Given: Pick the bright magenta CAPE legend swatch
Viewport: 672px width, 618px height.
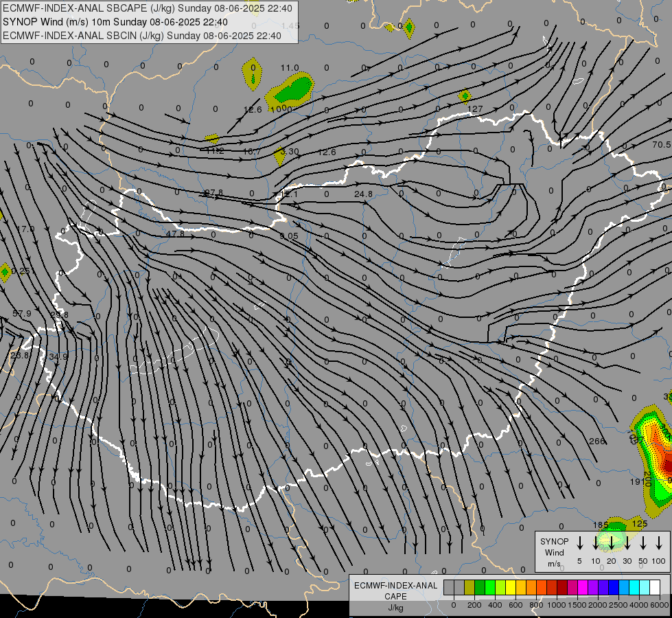Looking at the screenshot, I should [x=583, y=588].
